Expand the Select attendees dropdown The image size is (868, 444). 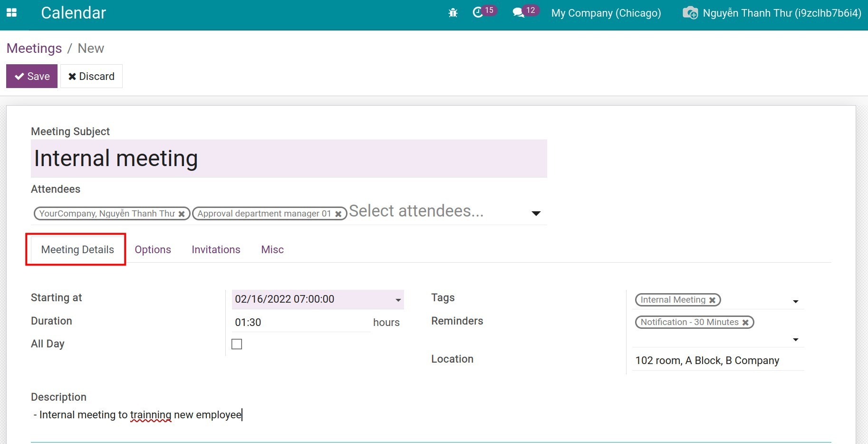536,214
